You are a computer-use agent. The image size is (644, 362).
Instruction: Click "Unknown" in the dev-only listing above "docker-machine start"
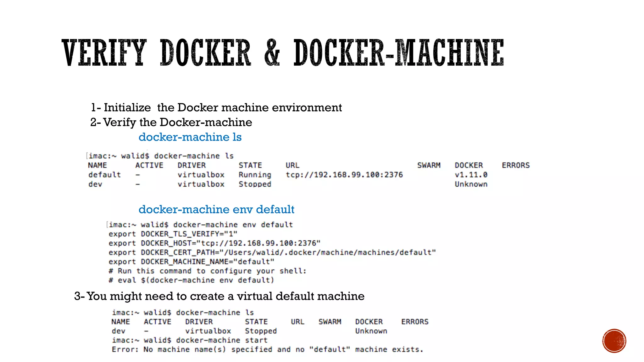(x=371, y=331)
